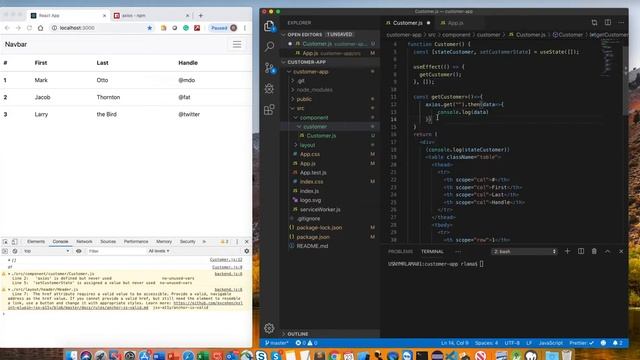Click the JavaScript language mode in status bar
The height and width of the screenshot is (360, 640).
(550, 343)
